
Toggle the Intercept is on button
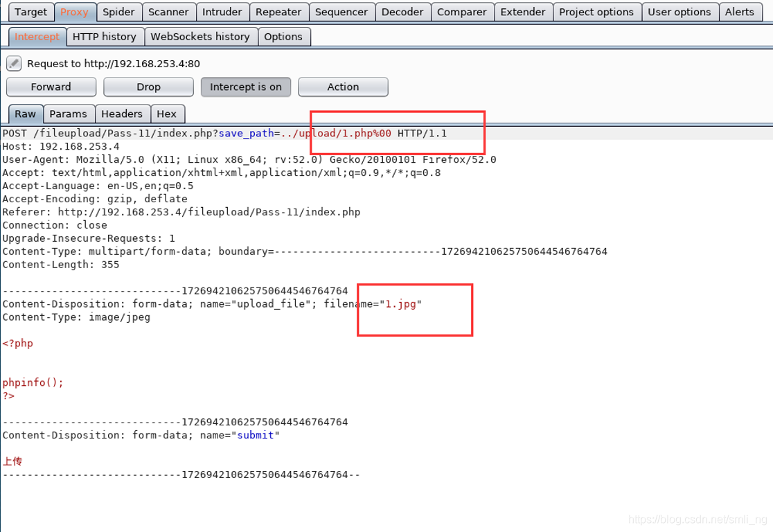pos(245,87)
